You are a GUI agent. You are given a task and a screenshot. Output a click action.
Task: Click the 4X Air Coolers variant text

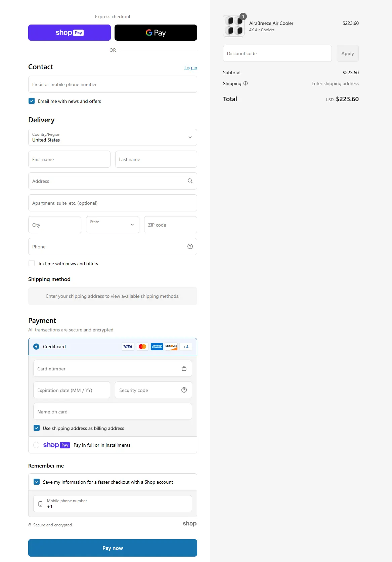click(x=262, y=30)
